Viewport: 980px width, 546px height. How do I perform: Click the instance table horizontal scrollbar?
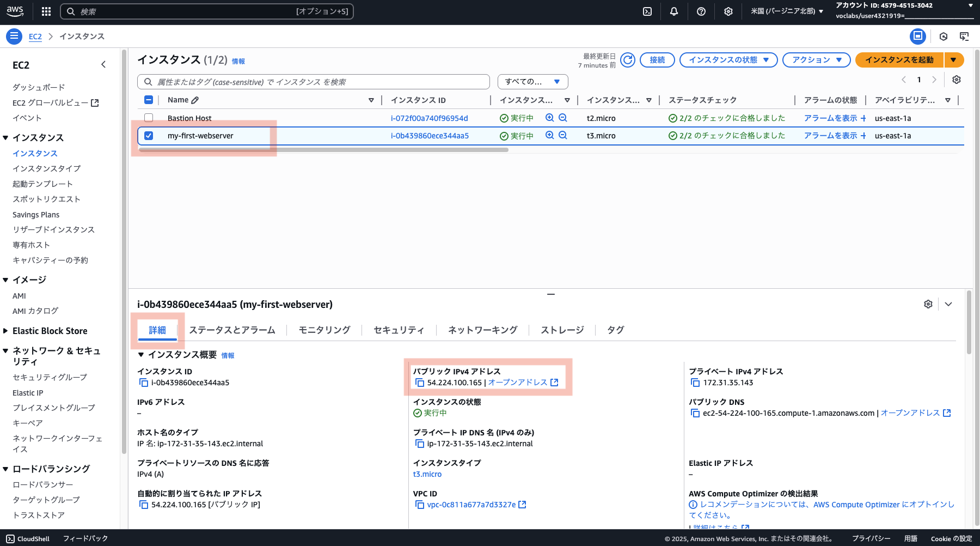(x=324, y=150)
